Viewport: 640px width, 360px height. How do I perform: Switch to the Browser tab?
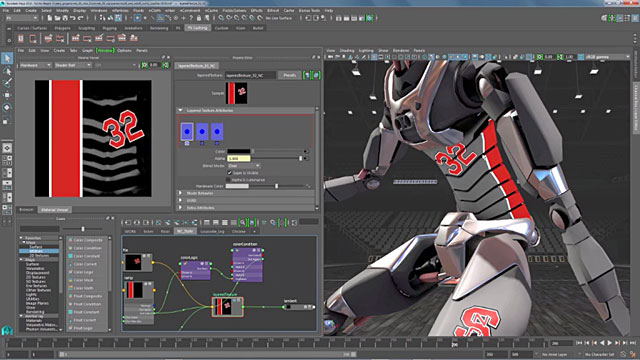click(27, 209)
